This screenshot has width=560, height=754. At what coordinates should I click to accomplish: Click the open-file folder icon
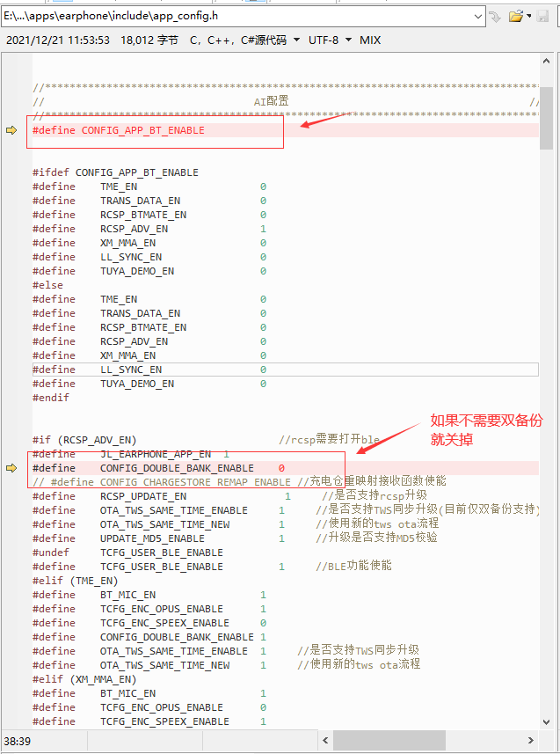tap(515, 17)
